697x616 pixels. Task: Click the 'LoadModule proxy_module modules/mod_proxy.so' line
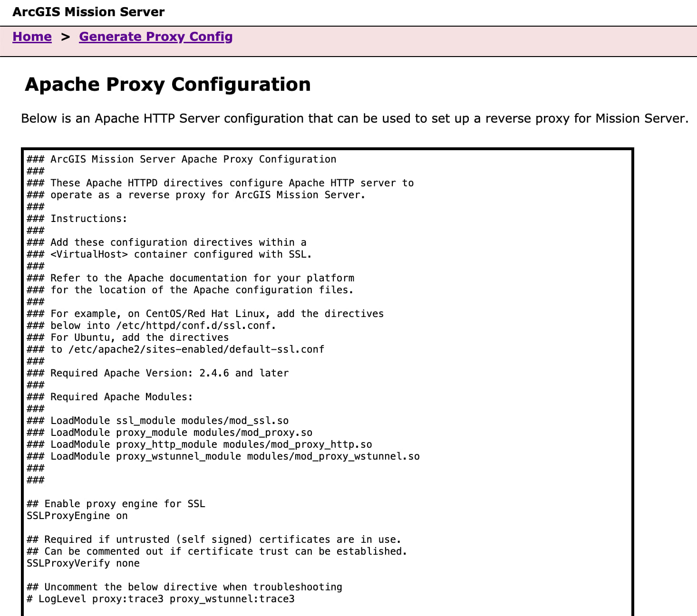tap(169, 433)
